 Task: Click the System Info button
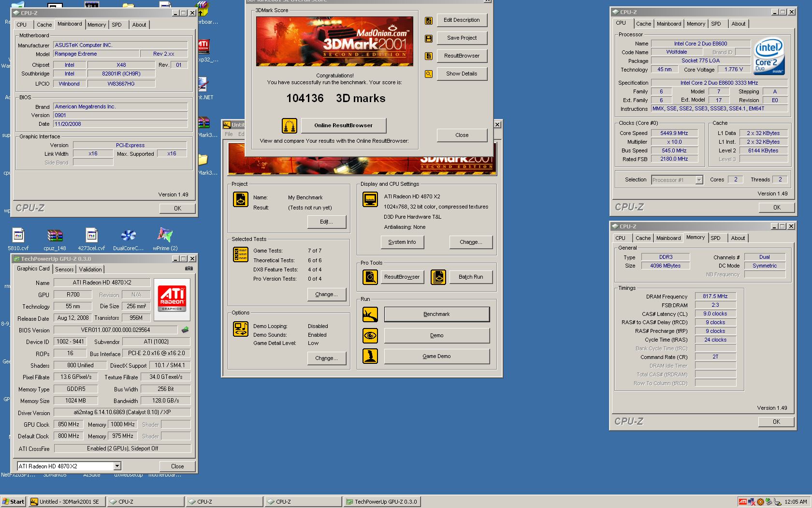(x=402, y=242)
